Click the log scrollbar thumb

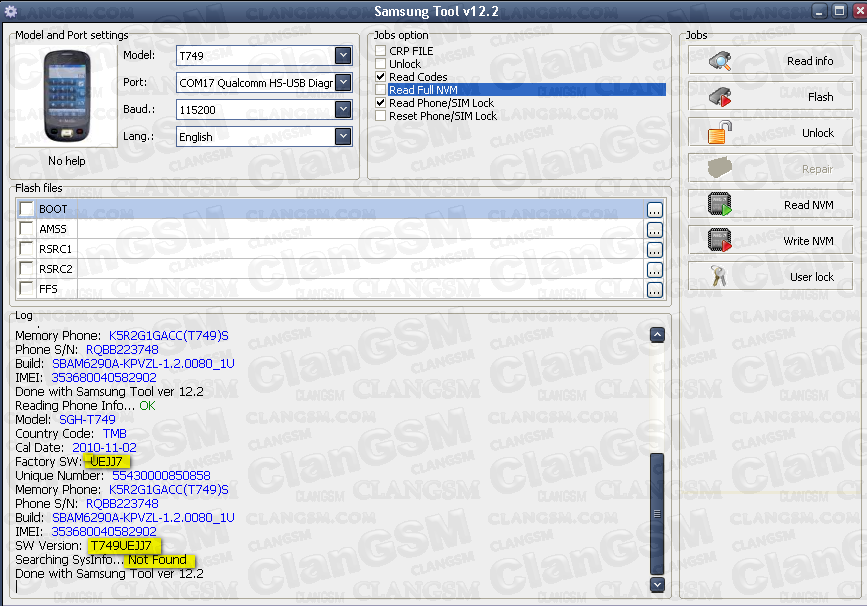pyautogui.click(x=657, y=514)
